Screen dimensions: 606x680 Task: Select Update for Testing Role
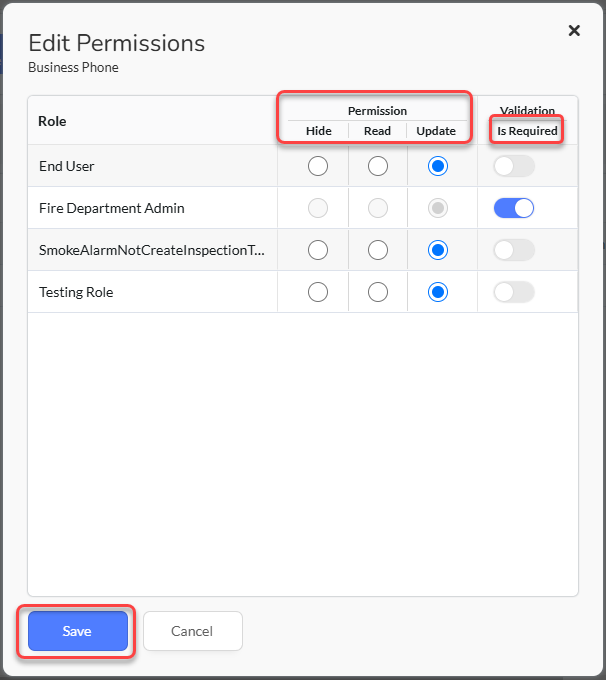click(x=438, y=292)
